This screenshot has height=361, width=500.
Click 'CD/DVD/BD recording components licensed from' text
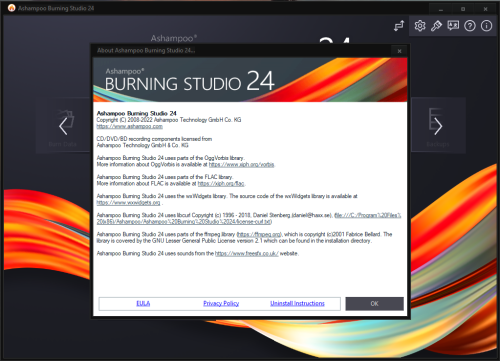point(154,139)
